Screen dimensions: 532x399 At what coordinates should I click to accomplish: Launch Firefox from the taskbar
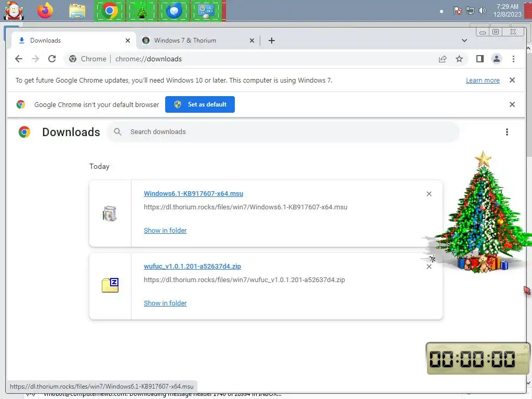pos(45,11)
